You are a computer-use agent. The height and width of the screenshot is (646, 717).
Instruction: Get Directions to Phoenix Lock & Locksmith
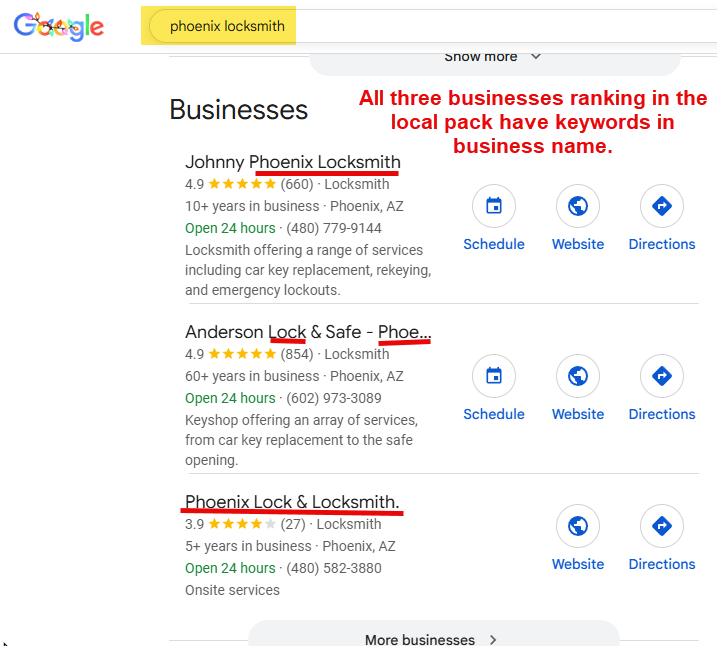point(661,527)
